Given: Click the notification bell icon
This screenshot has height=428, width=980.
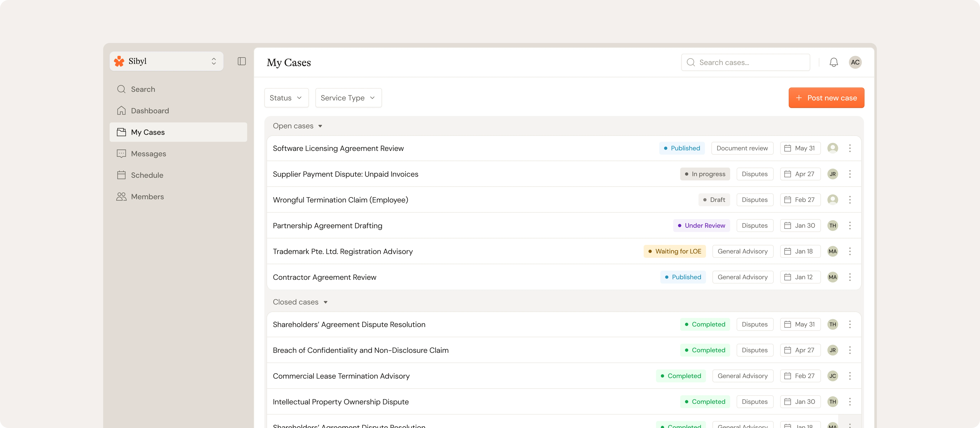Looking at the screenshot, I should pyautogui.click(x=834, y=62).
